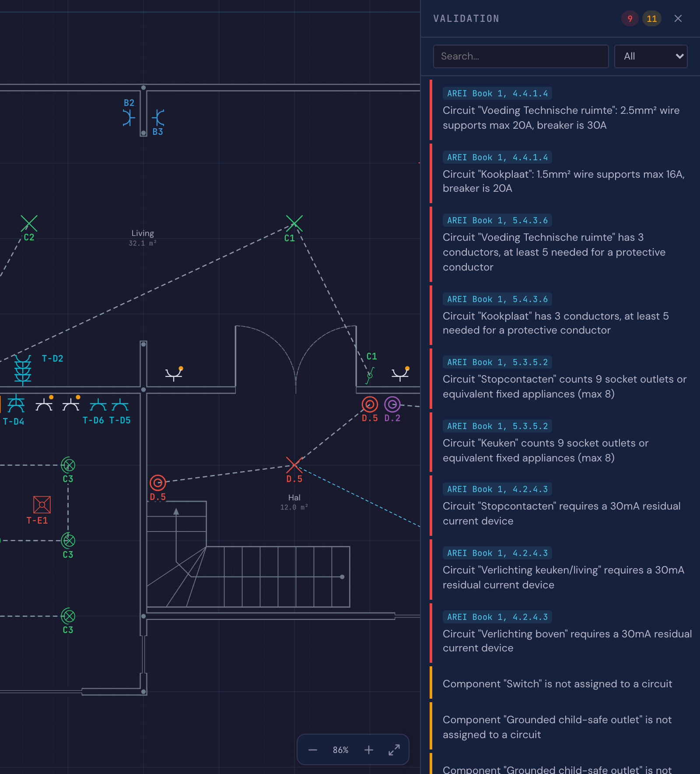Select Verlichting boven 30mA error
The image size is (700, 774).
pos(563,633)
